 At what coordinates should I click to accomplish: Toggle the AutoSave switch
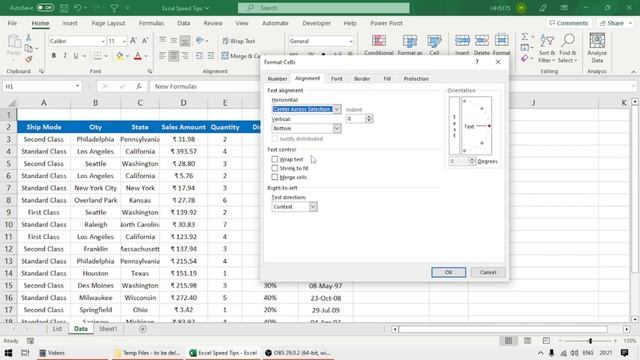(x=45, y=8)
